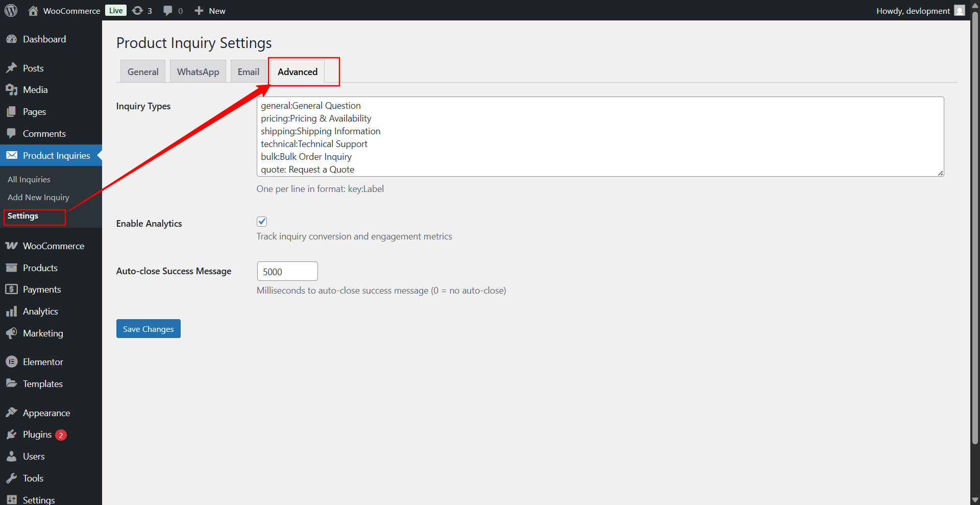980x505 pixels.
Task: Click the Add New Inquiry link
Action: pos(38,198)
